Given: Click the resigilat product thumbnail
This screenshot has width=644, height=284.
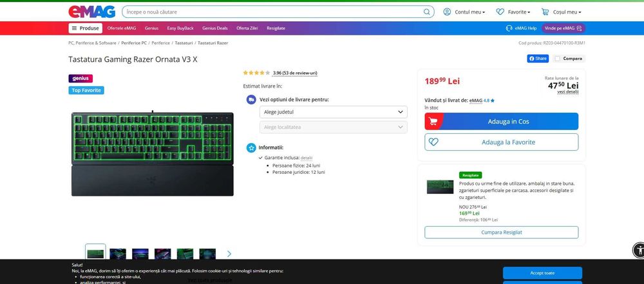Looking at the screenshot, I should click(440, 187).
